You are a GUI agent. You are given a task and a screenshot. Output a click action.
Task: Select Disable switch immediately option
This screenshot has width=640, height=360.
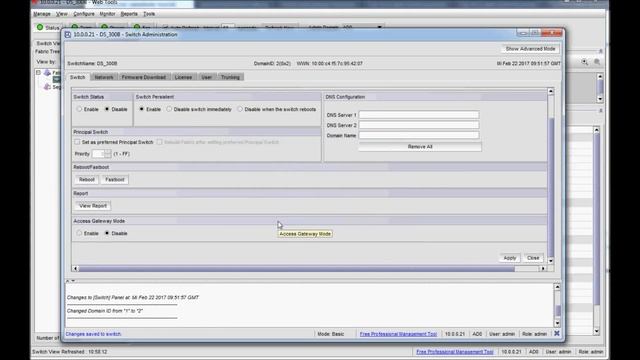169,109
